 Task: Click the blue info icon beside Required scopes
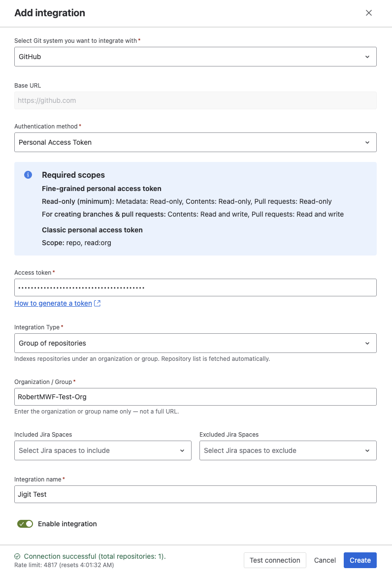pyautogui.click(x=28, y=175)
